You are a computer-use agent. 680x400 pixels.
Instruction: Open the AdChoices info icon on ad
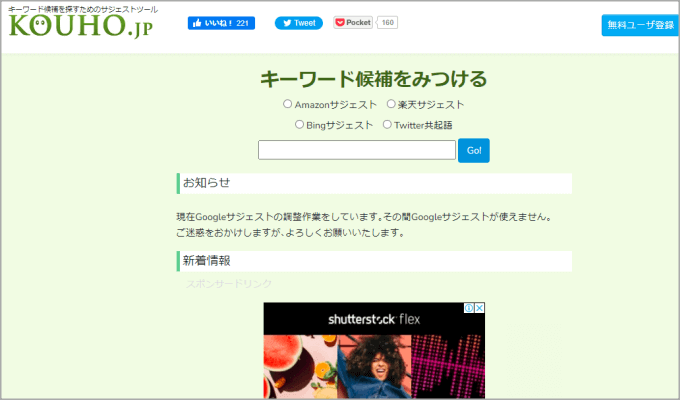469,308
